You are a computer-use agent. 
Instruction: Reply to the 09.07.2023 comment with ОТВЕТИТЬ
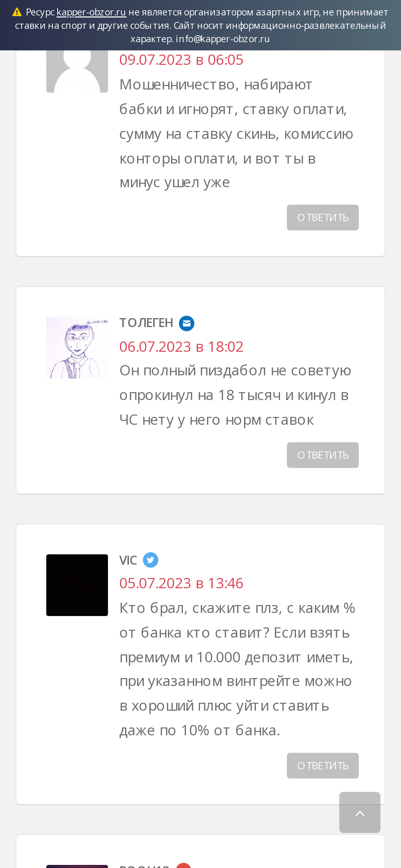pos(323,218)
